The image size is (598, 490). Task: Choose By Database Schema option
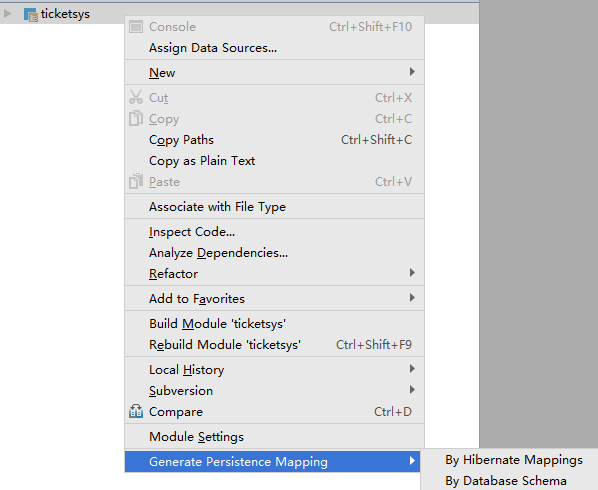coord(506,480)
